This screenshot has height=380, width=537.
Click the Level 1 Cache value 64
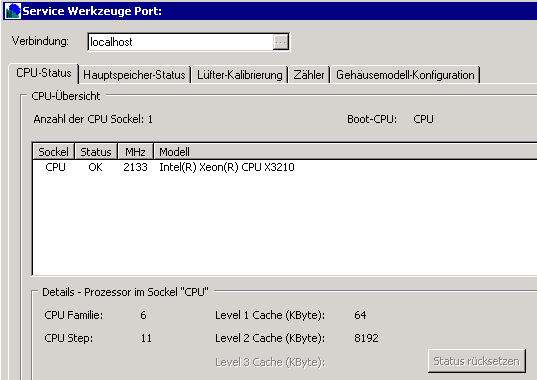360,315
